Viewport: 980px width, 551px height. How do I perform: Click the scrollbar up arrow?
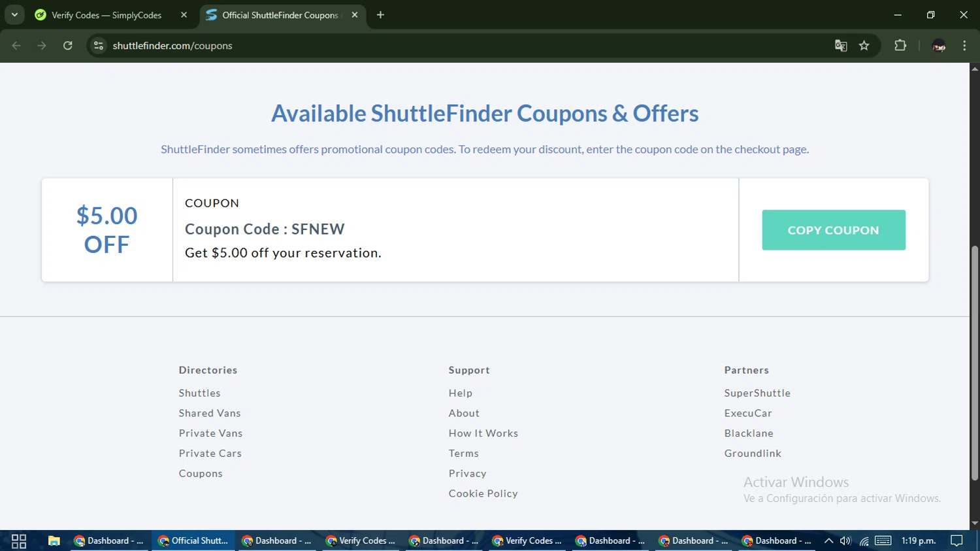pos(975,68)
